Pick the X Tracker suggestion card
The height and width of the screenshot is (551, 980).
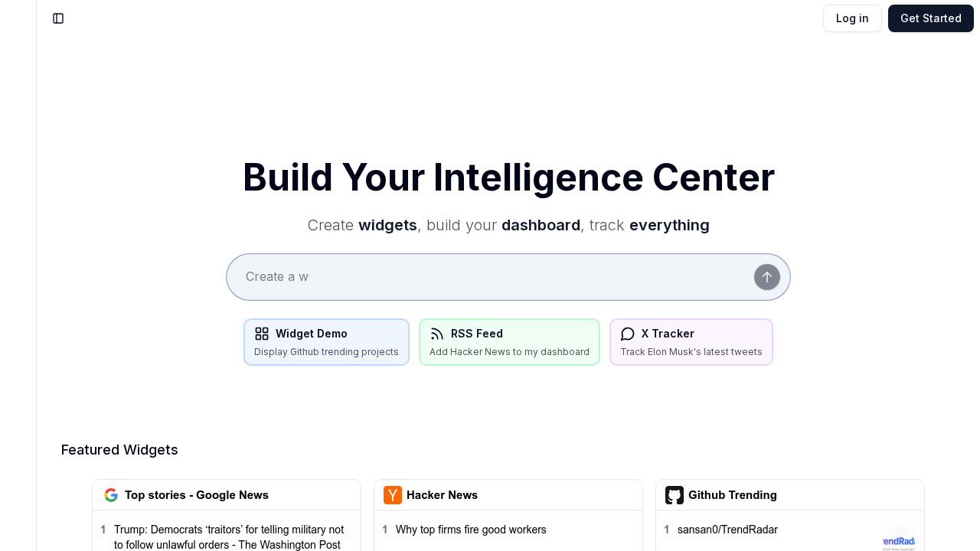pyautogui.click(x=691, y=341)
